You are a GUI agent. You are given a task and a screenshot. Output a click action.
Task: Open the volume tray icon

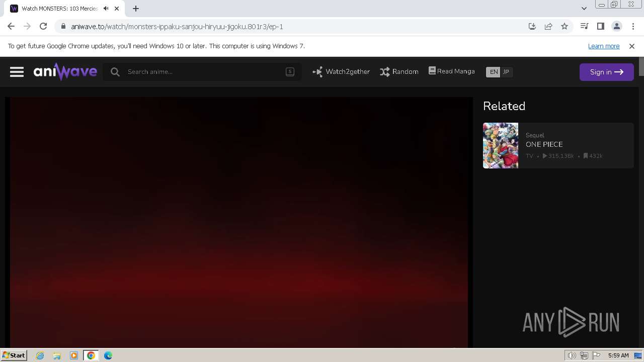[x=572, y=355]
